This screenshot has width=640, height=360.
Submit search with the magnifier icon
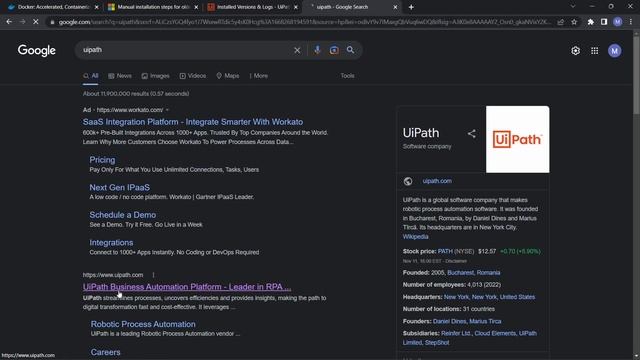(x=351, y=50)
